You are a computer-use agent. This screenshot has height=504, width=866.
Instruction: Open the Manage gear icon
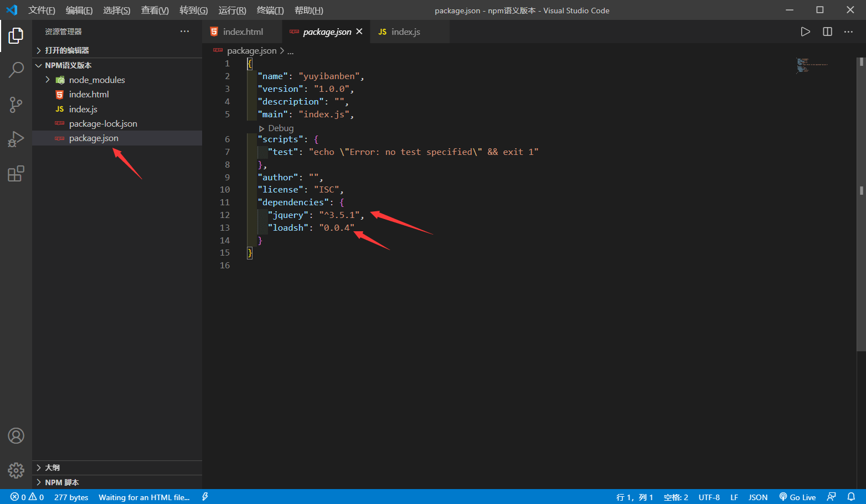coord(16,470)
